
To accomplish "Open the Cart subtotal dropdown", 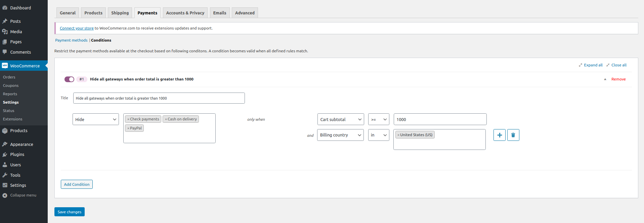I will 341,119.
